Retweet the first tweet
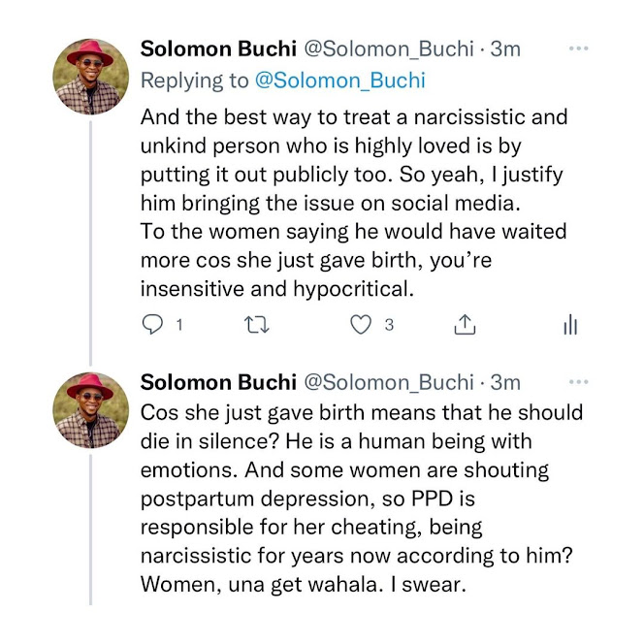The width and height of the screenshot is (644, 644). [x=257, y=326]
